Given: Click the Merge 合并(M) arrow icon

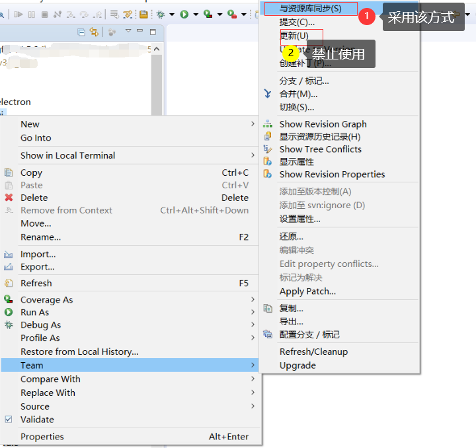Looking at the screenshot, I should coord(268,94).
